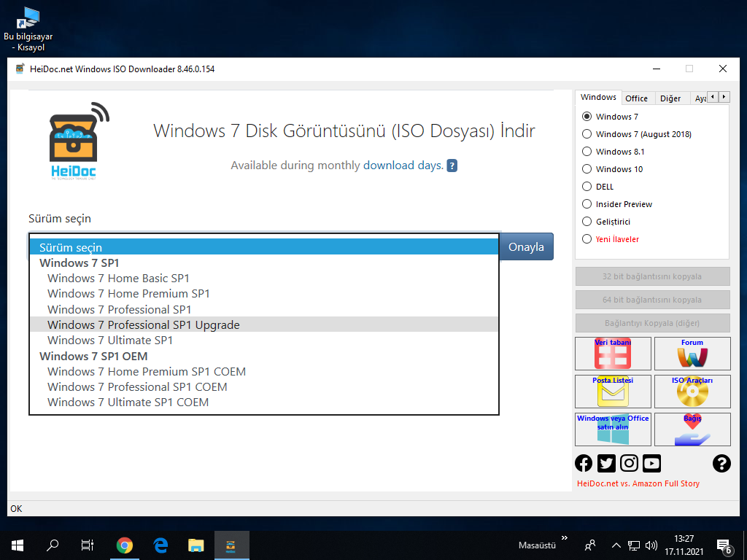Click the blue question mark beside download days
Screen dimensions: 747x560
452,166
